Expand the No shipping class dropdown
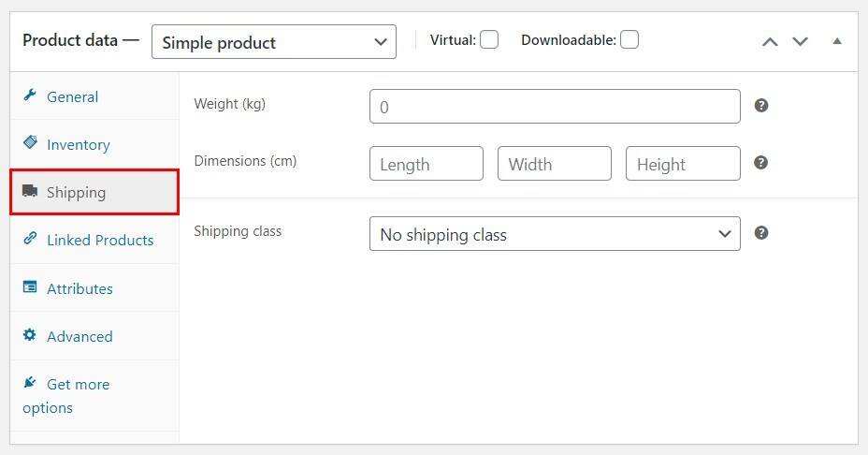Screen dimensions: 868x455 point(555,234)
